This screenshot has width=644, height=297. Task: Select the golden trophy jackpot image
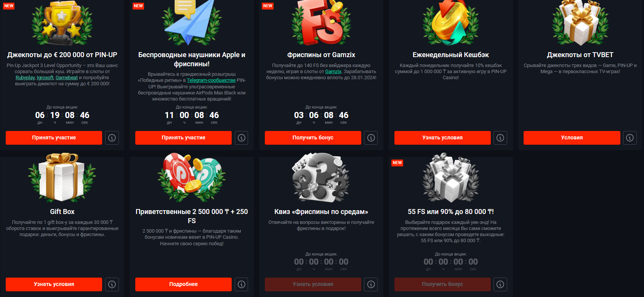coord(62,23)
